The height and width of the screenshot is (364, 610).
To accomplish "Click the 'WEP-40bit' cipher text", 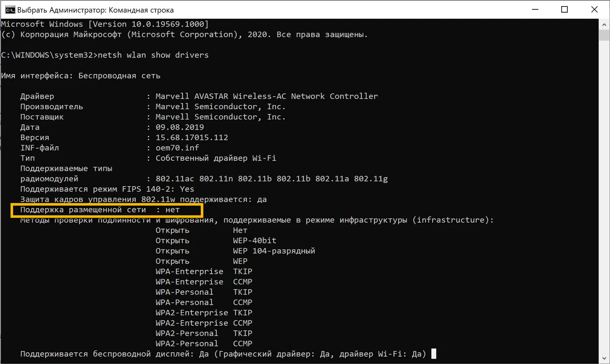I will [255, 241].
